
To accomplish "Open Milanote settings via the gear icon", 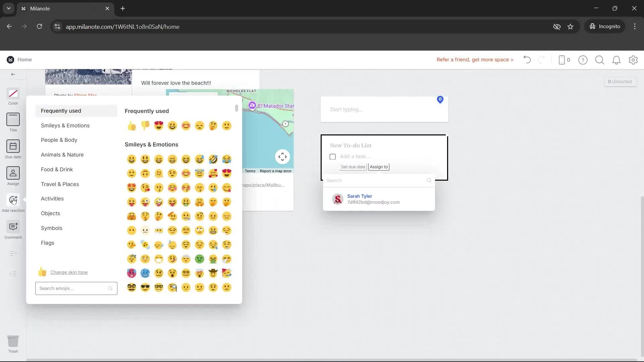I will [633, 60].
